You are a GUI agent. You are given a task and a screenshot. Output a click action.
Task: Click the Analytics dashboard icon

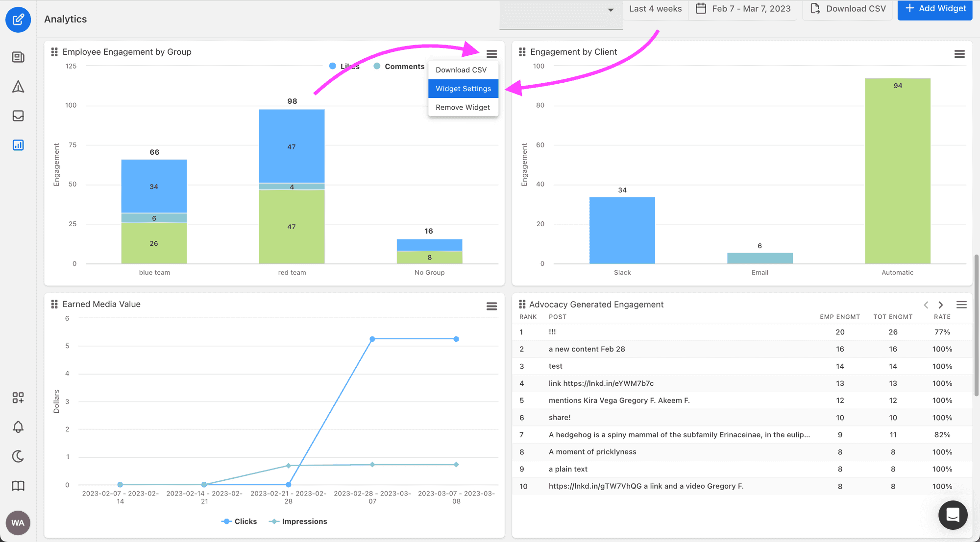pos(18,145)
